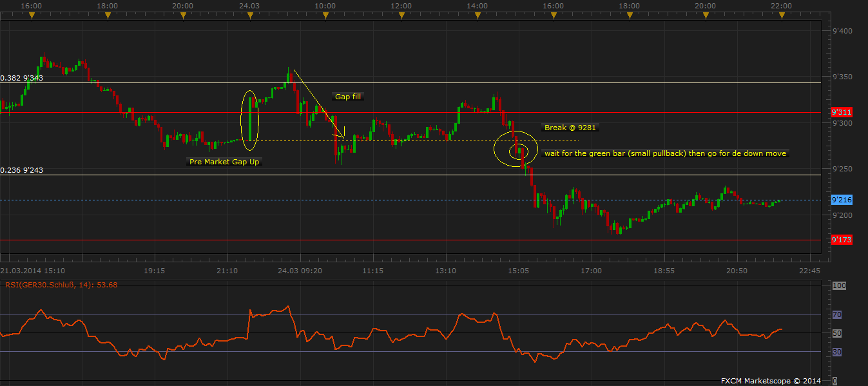Select the tall green pre-market gap candle
Screen dimensions: 868x386
coord(250,119)
